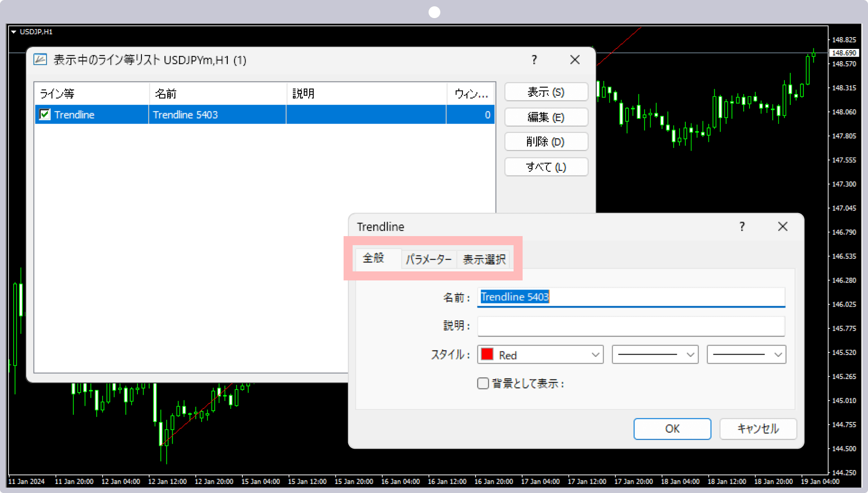Click the USDJPY,H1 chart menu arrow
This screenshot has width=868, height=493.
pos(14,32)
